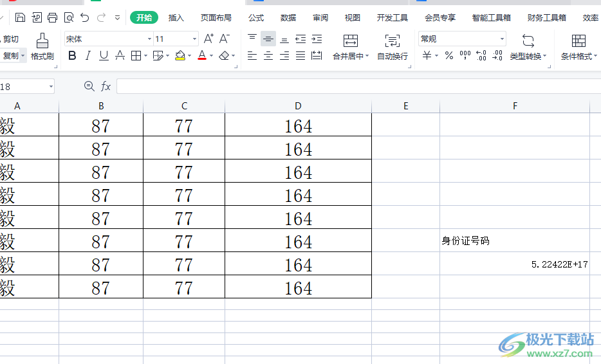Click Auto Wrap (自动换行) button
The height and width of the screenshot is (364, 601).
[393, 47]
